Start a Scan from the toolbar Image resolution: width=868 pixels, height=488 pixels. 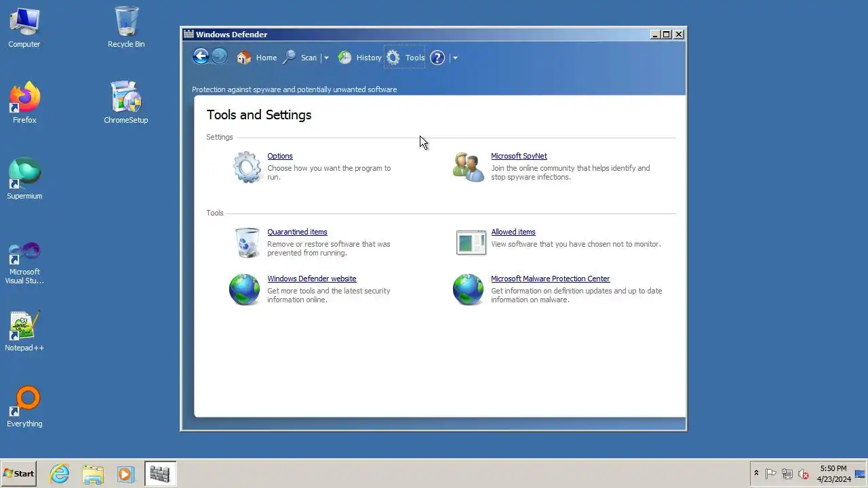pyautogui.click(x=300, y=58)
